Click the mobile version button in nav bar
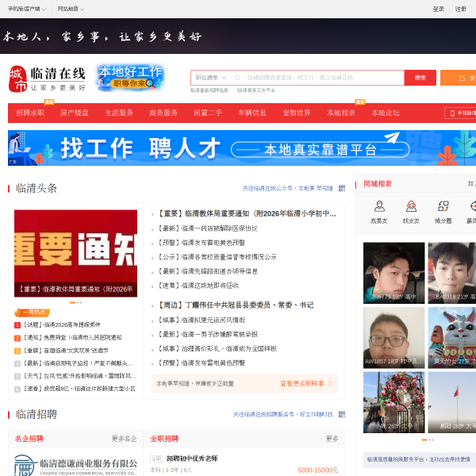This screenshot has height=476, width=476. click(x=460, y=113)
